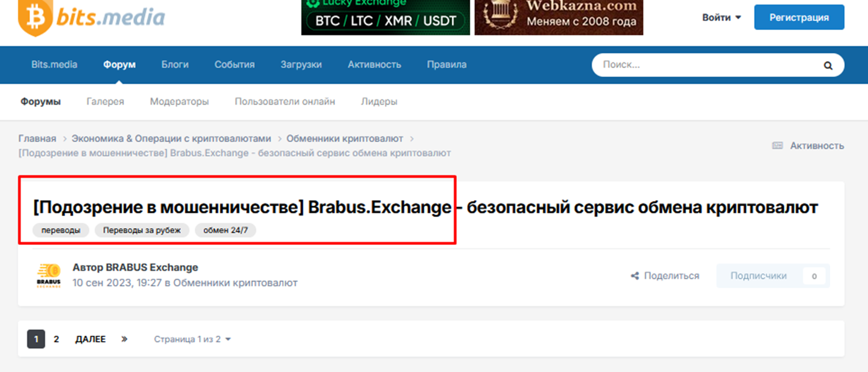The width and height of the screenshot is (868, 372).
Task: Open Обменники криптовалют link under author
Action: pos(236,283)
